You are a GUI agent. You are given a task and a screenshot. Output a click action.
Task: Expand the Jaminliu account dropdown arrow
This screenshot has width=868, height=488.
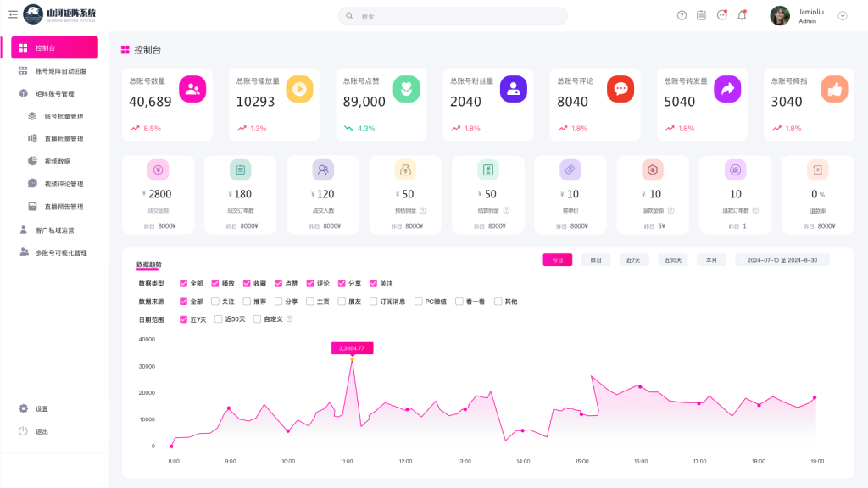843,16
